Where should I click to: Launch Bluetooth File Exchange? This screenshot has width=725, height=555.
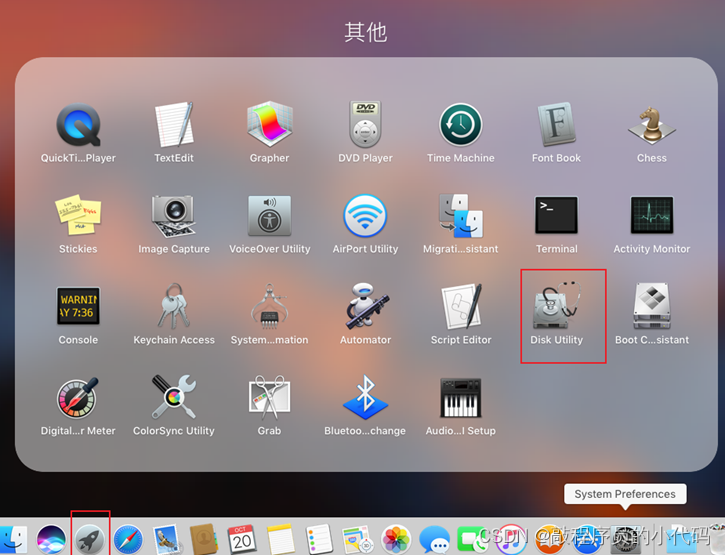[x=365, y=397]
